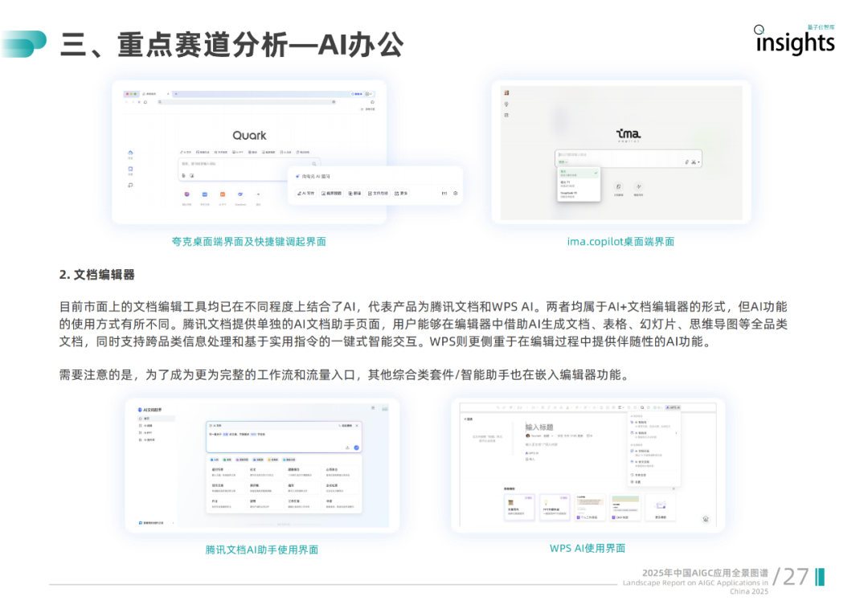Click the Quark browser address bar
This screenshot has height=613, width=868.
tap(247, 102)
